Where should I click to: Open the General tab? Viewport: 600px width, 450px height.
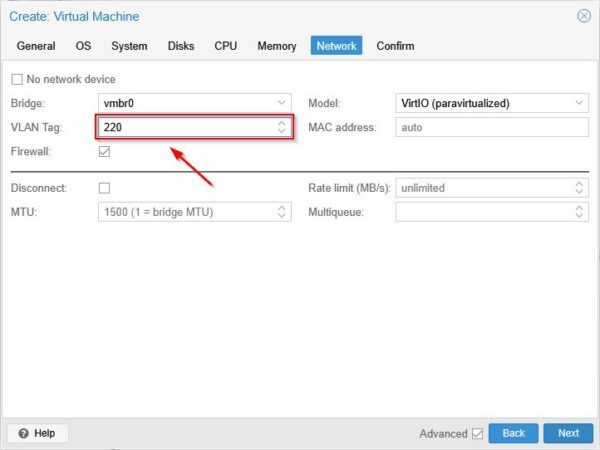[36, 46]
